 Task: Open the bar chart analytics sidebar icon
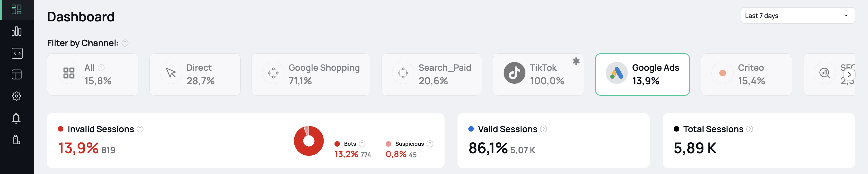[x=17, y=31]
